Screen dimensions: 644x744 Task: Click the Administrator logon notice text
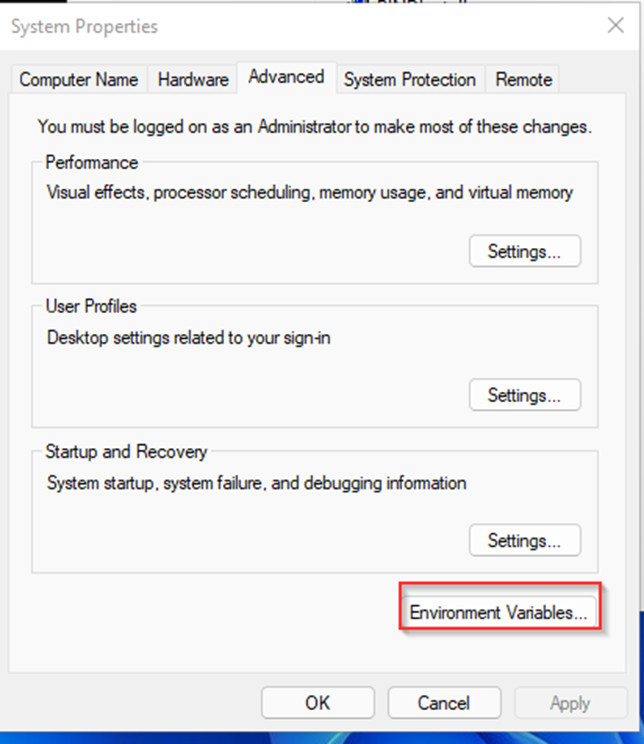pyautogui.click(x=315, y=127)
